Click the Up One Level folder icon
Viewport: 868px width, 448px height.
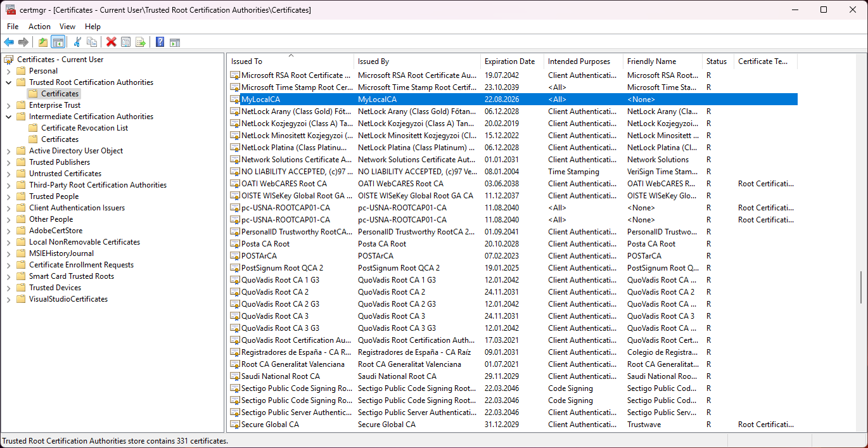[x=42, y=42]
